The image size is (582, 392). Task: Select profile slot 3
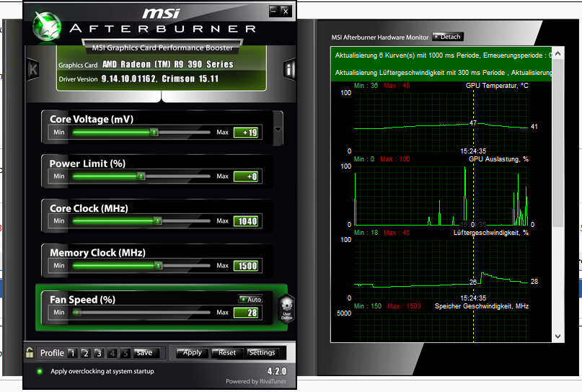pyautogui.click(x=99, y=353)
